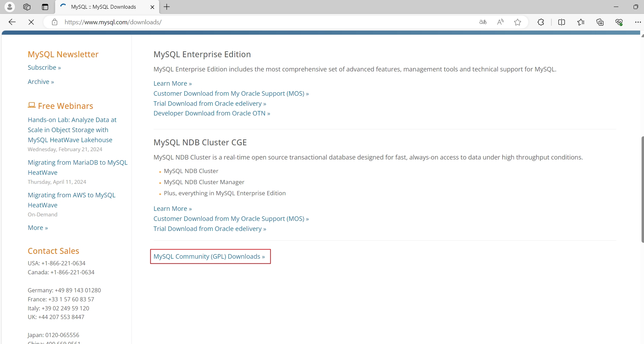Select the Japan phone number text
Screen dimensions: 644x344
click(53, 335)
